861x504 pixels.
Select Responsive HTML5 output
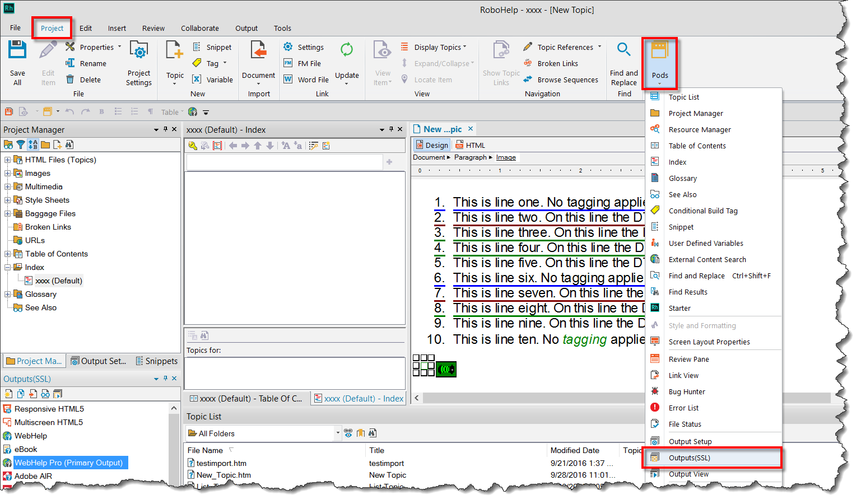tap(49, 409)
